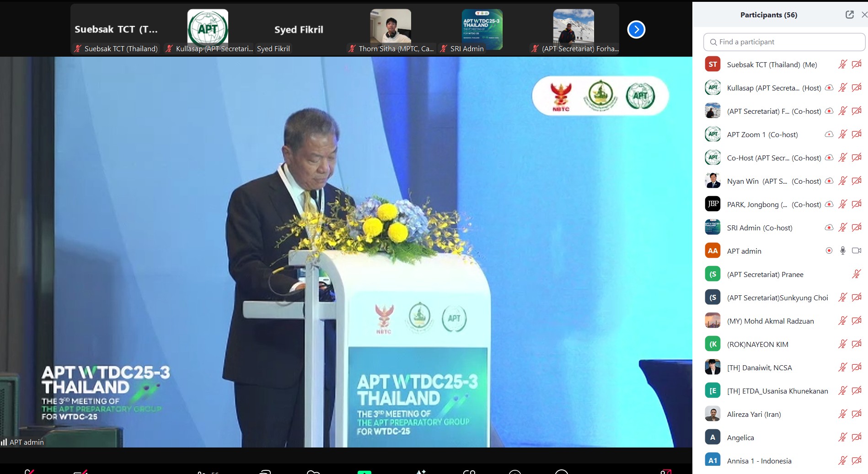Click muted mic icon on Alireza Yari (Iran) row

[x=842, y=414]
